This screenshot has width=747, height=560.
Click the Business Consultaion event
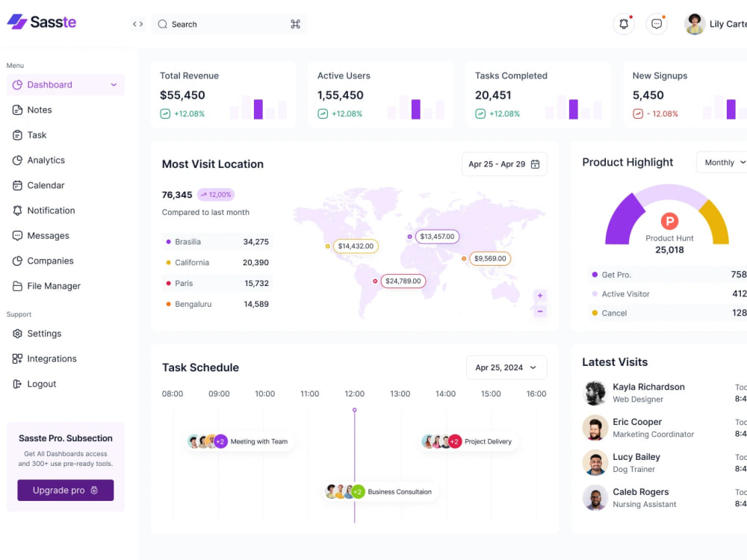tap(379, 492)
